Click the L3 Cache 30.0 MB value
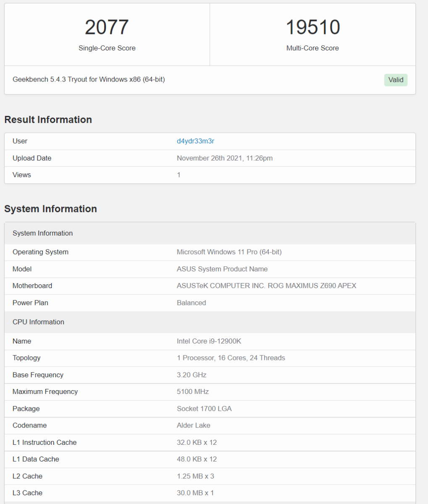This screenshot has width=428, height=504. coord(195,493)
